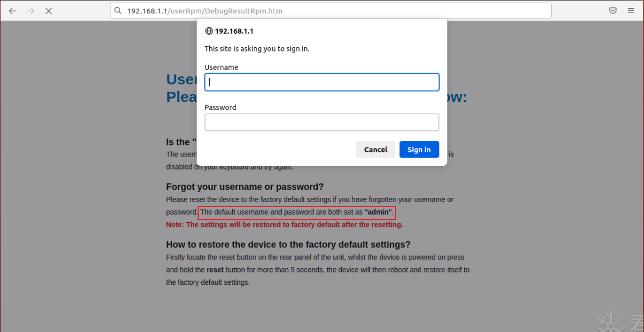The width and height of the screenshot is (644, 332).
Task: Open the browser hamburger menu
Action: (x=631, y=11)
